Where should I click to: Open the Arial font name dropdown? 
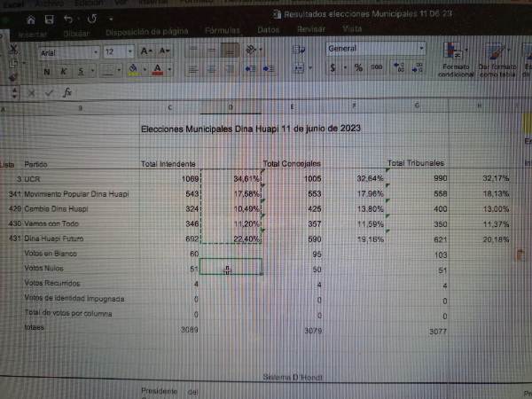click(96, 52)
